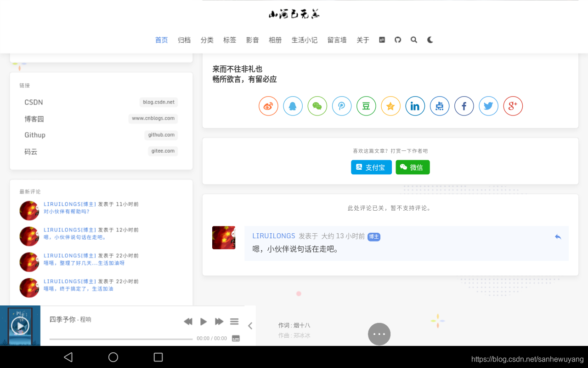Open GitHub from the navigation bar
Image resolution: width=588 pixels, height=368 pixels.
(397, 40)
